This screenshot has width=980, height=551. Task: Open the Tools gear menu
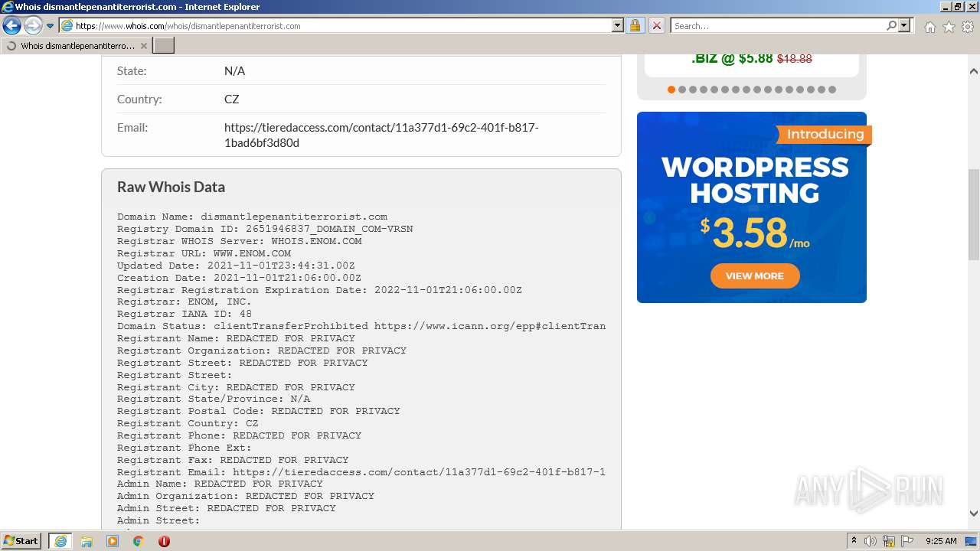tap(968, 27)
